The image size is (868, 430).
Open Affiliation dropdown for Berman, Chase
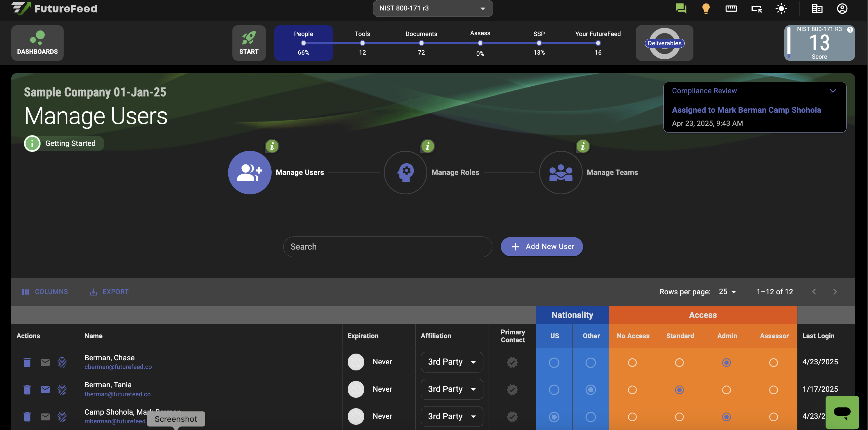[451, 362]
